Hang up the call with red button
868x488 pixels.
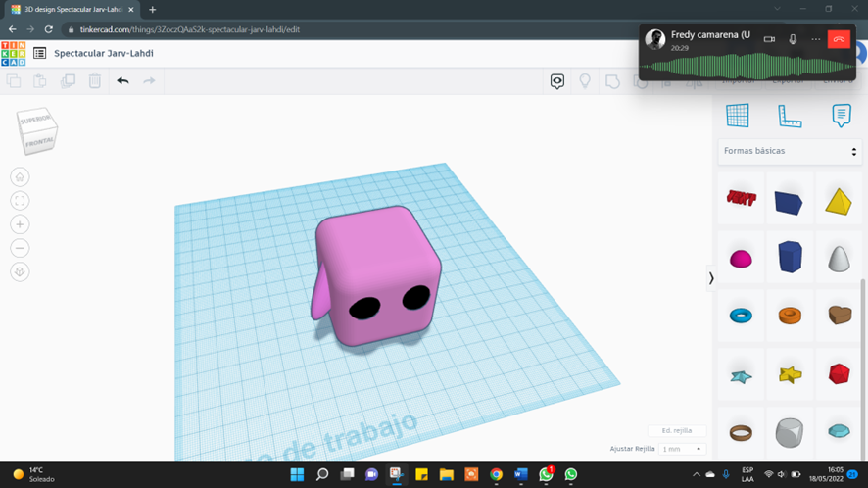click(x=839, y=39)
